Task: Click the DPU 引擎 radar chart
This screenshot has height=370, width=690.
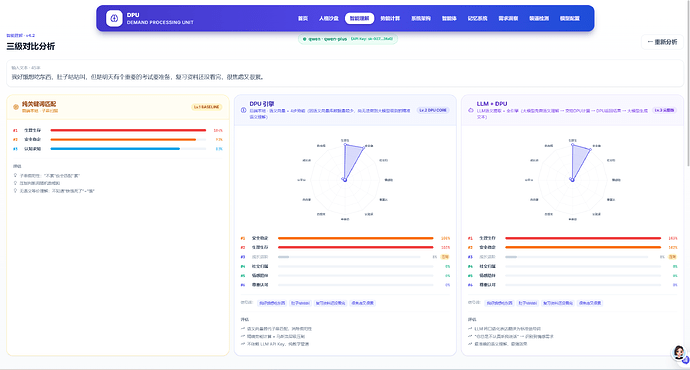Action: pyautogui.click(x=345, y=180)
